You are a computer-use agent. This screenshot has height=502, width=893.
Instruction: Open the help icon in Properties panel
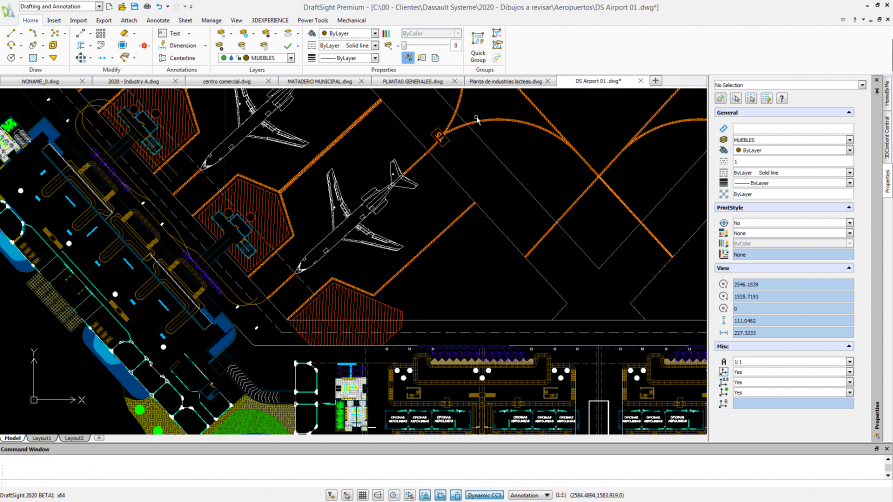click(782, 98)
